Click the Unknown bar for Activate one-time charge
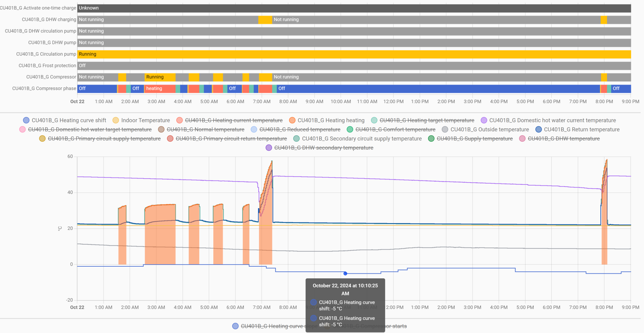644x333 pixels. (x=354, y=8)
